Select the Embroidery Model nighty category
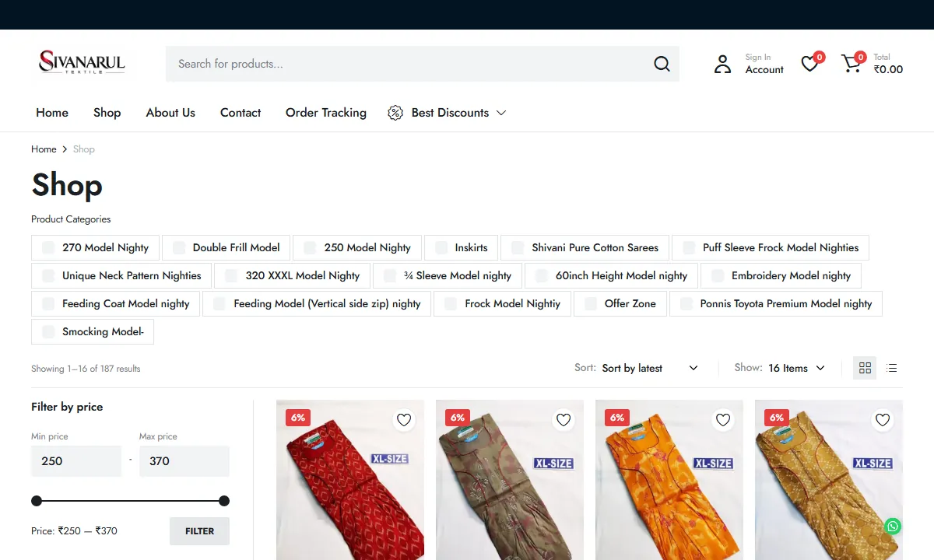The image size is (934, 560). pos(781,275)
